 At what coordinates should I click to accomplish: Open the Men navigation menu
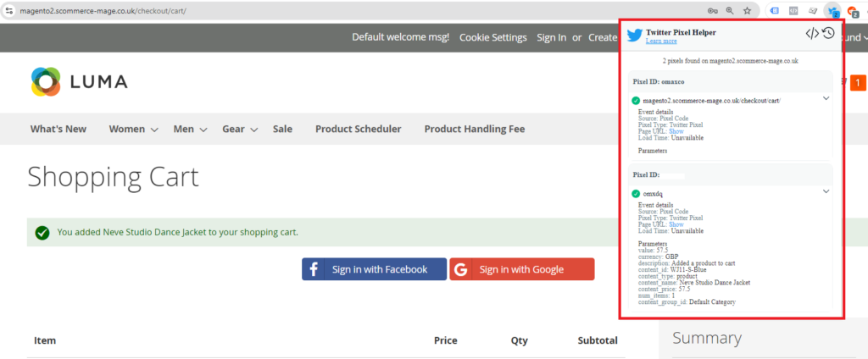coord(190,130)
